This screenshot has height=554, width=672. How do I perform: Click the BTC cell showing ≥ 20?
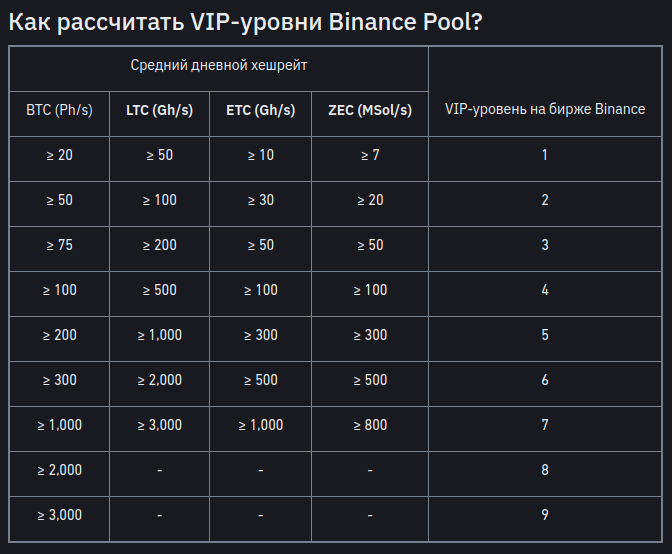pos(59,155)
